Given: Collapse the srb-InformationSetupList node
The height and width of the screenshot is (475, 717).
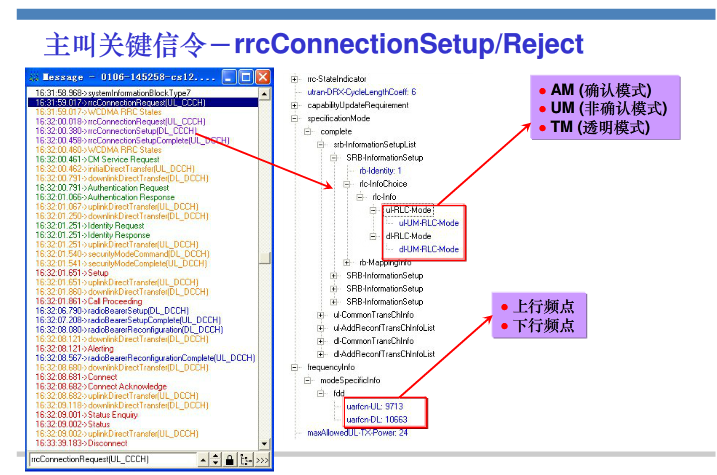Looking at the screenshot, I should 321,144.
